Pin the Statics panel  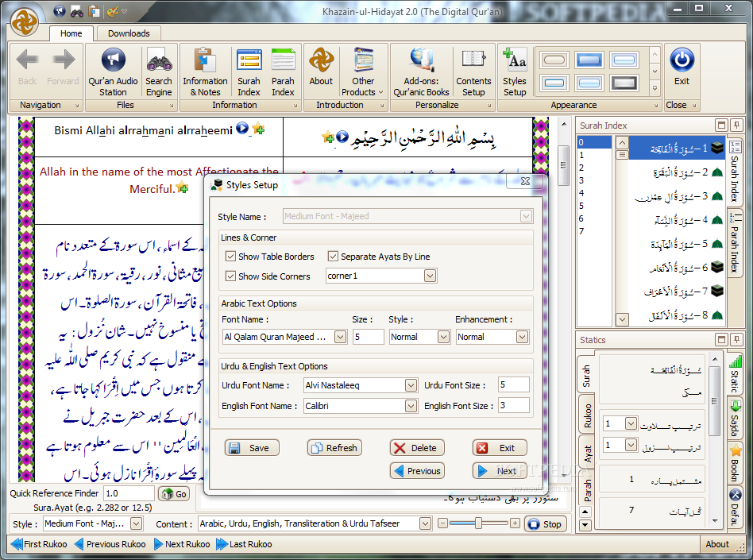pos(736,340)
